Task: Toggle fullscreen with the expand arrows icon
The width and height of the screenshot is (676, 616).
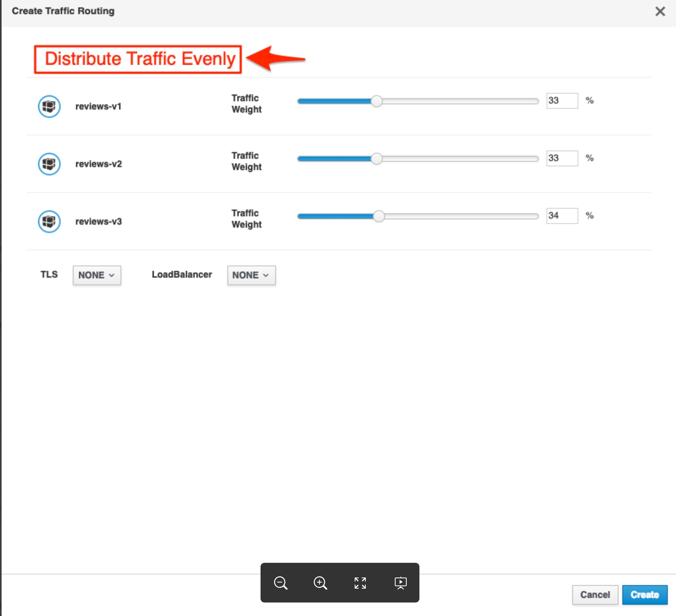Action: [360, 583]
